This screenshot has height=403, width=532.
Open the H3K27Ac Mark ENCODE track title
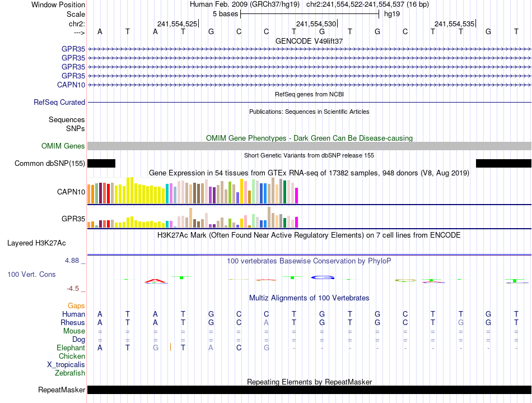(309, 235)
